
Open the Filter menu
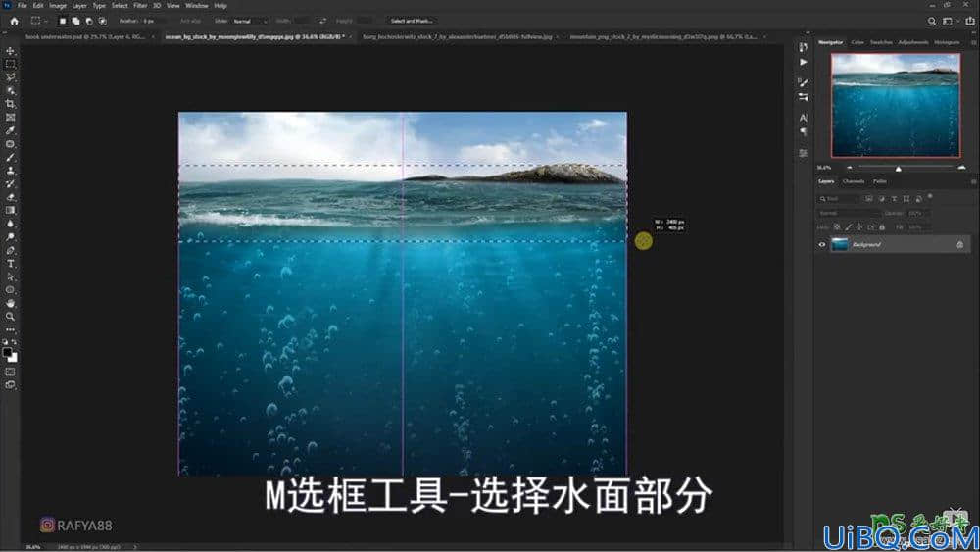(140, 6)
